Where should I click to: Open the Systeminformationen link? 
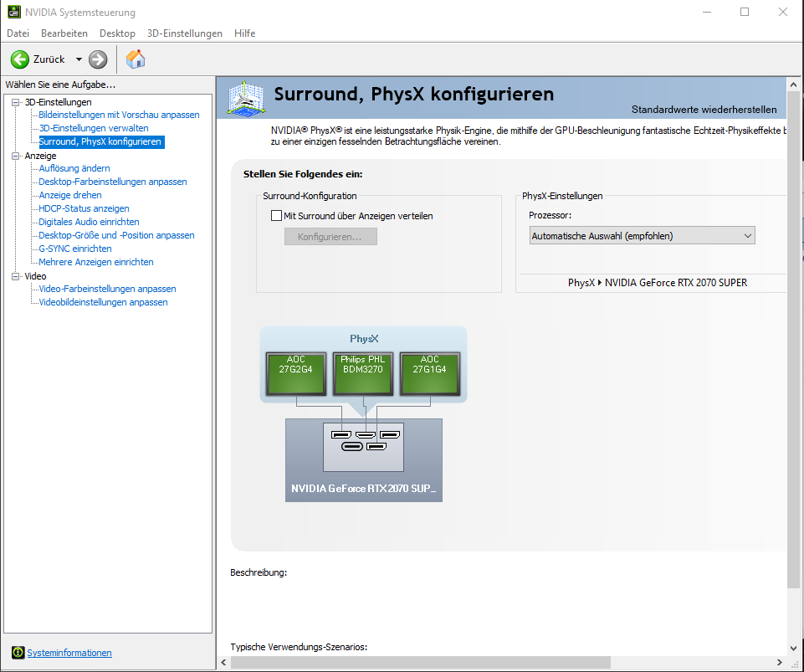pyautogui.click(x=69, y=653)
